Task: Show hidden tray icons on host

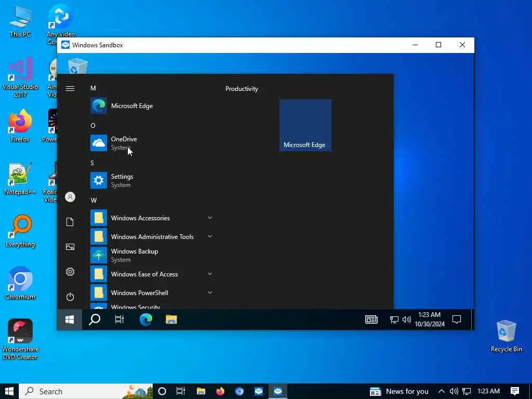Action: click(x=442, y=391)
